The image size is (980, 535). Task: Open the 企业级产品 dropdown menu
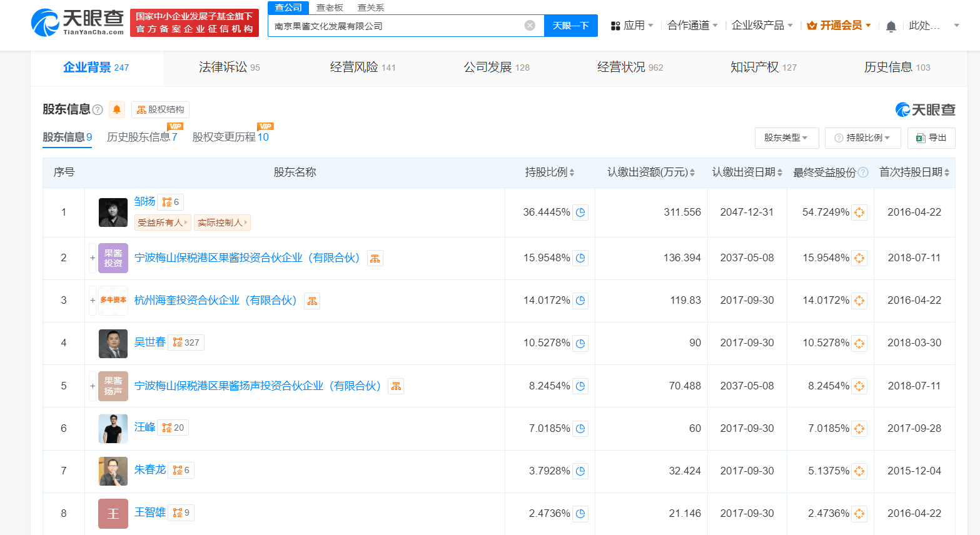tap(762, 26)
